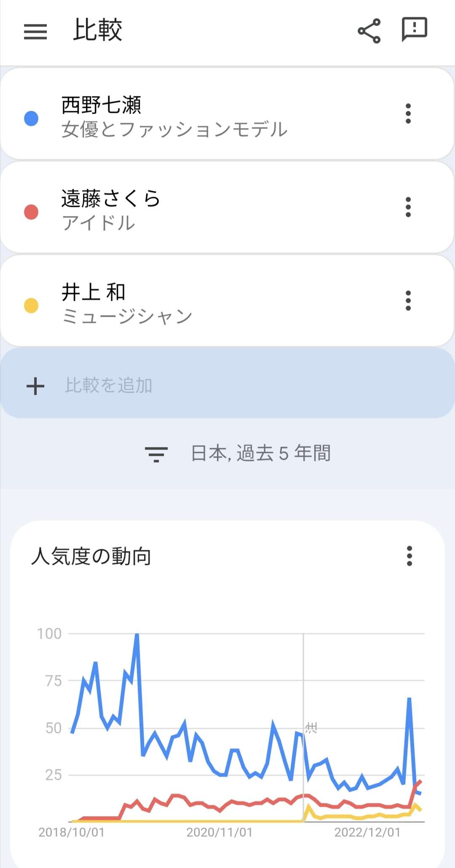This screenshot has width=455, height=868.
Task: Tap the share icon
Action: coord(369,31)
